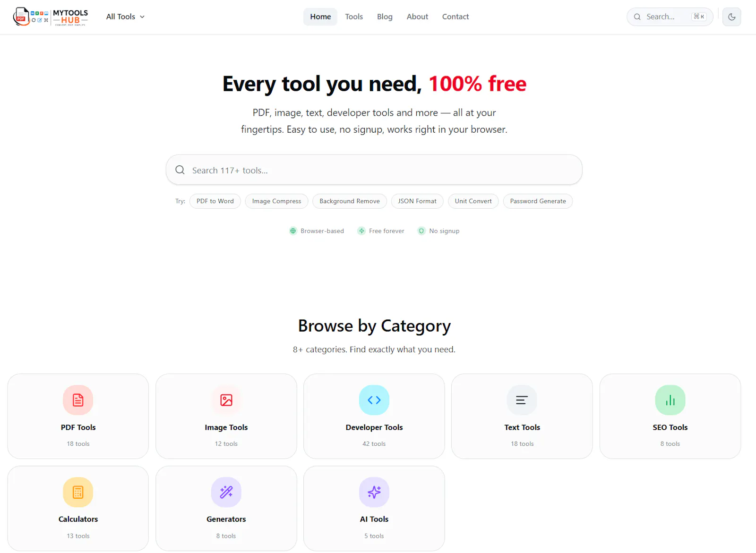Click the Image Tools category title
Screen dimensions: 756x553
[226, 427]
